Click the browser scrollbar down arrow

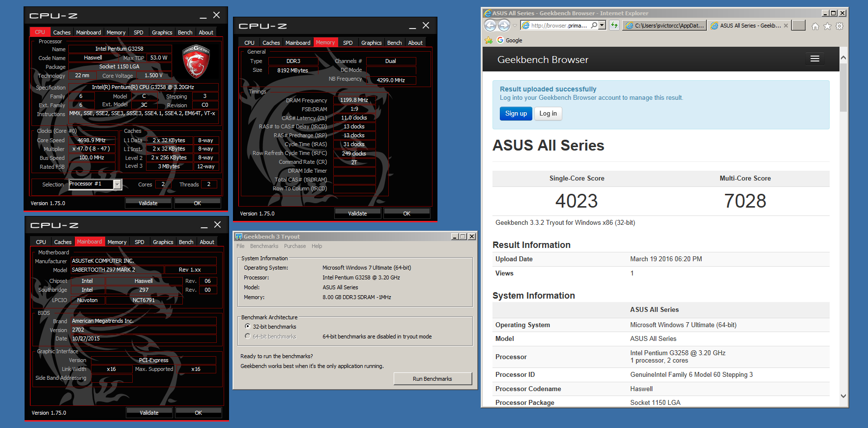(843, 396)
